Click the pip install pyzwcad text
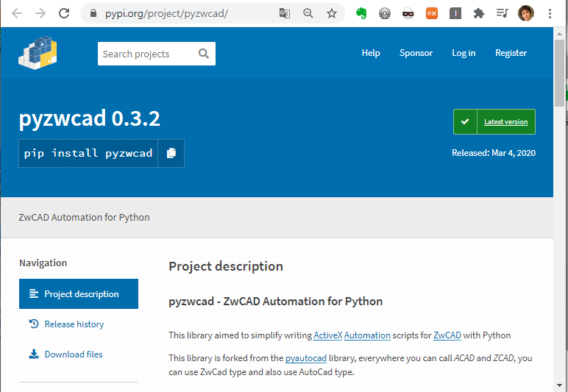The height and width of the screenshot is (392, 568). [88, 153]
